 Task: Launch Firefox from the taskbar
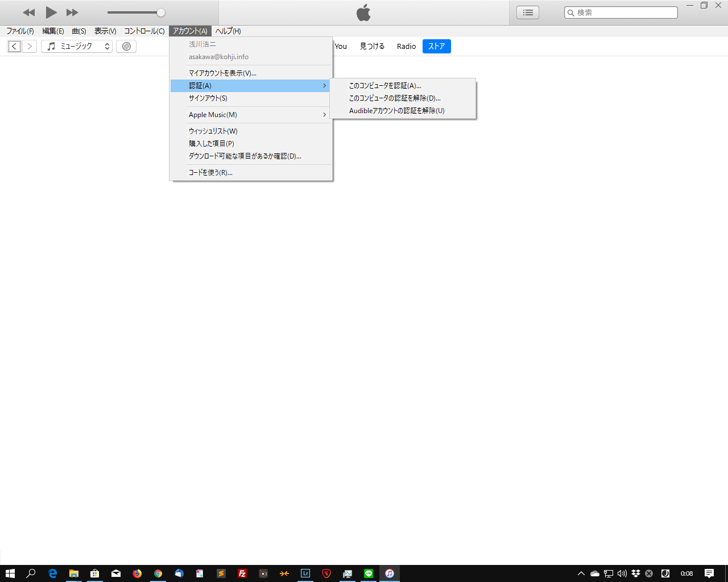click(x=137, y=573)
